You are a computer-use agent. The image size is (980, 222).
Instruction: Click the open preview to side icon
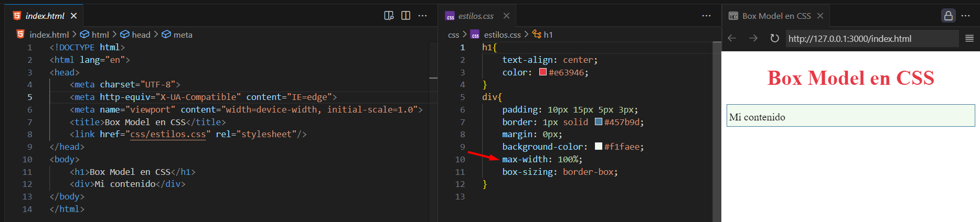click(x=389, y=16)
